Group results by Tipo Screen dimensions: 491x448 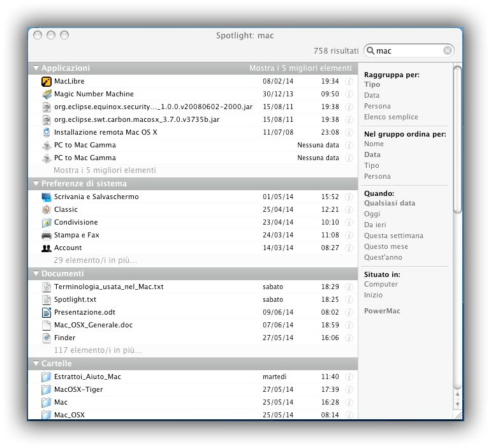(372, 85)
